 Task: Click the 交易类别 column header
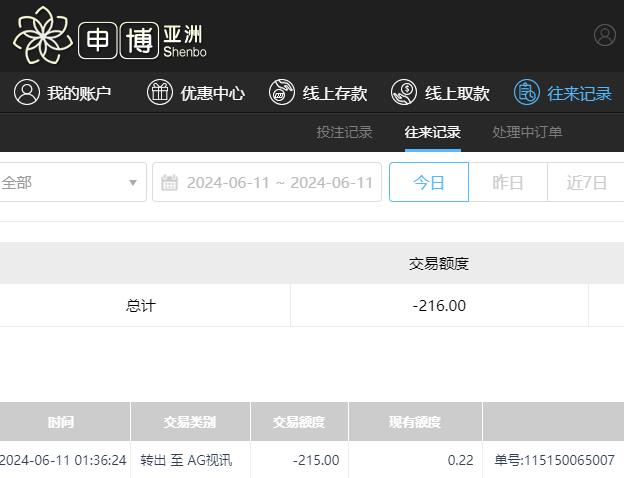[190, 422]
